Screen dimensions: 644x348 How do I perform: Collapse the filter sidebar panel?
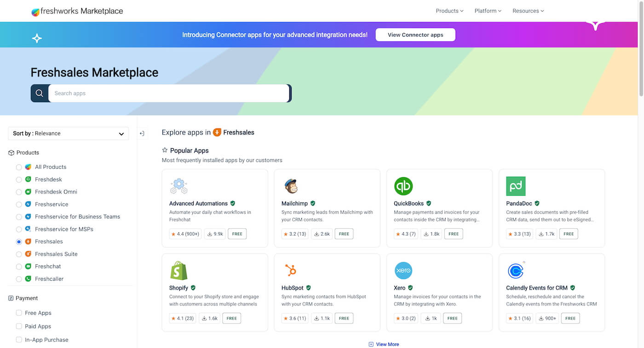142,133
